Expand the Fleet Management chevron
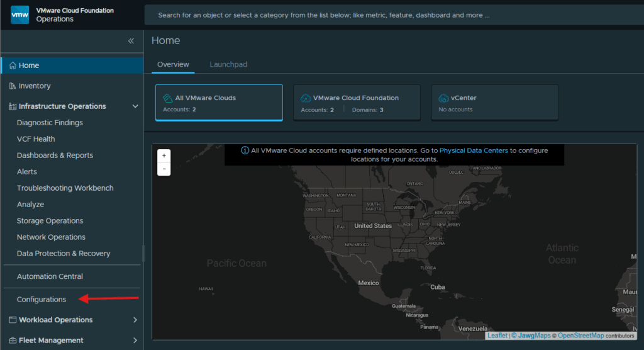Viewport: 644px width, 350px height. point(135,341)
